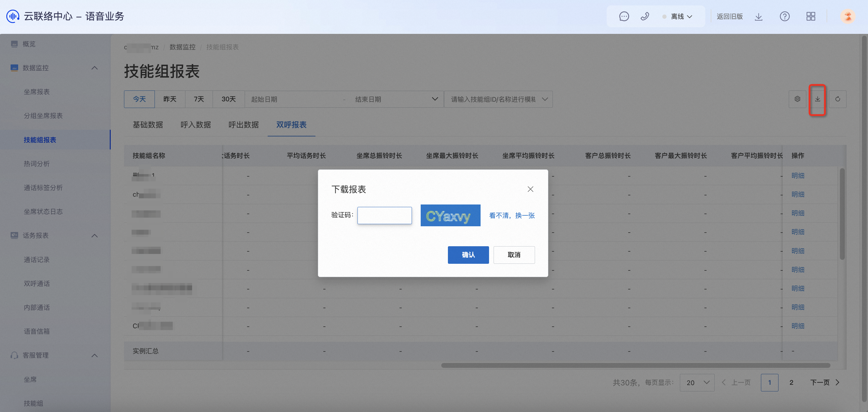Open 坐席状态日志 in sidebar

tap(43, 211)
